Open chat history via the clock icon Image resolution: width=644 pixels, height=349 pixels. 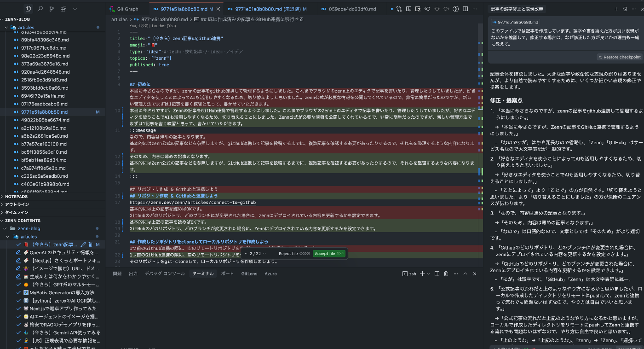click(x=625, y=9)
